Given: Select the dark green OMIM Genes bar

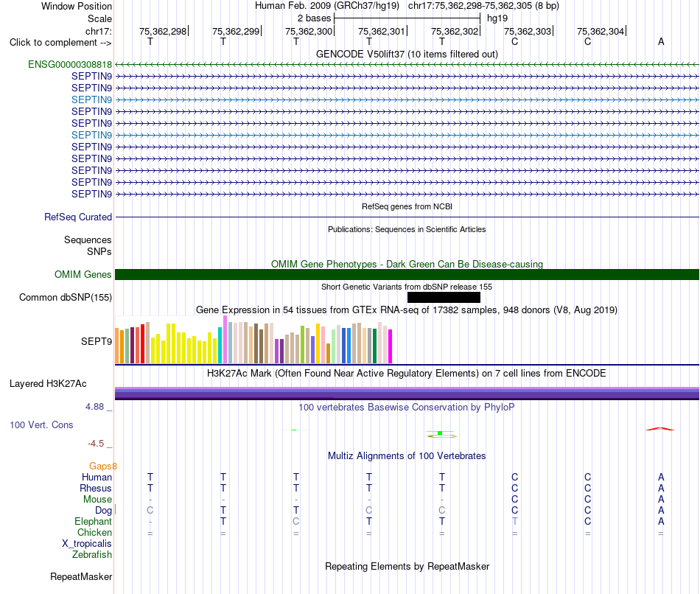Looking at the screenshot, I should [x=407, y=275].
